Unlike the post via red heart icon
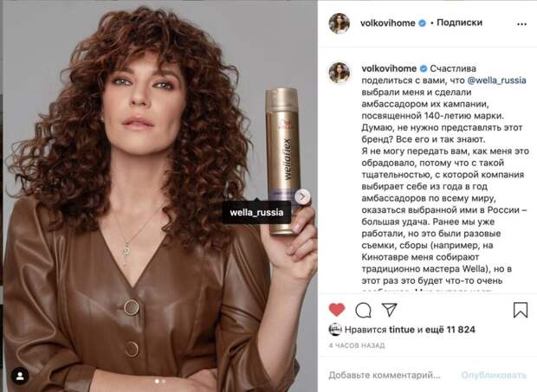The height and width of the screenshot is (392, 537). 337,310
